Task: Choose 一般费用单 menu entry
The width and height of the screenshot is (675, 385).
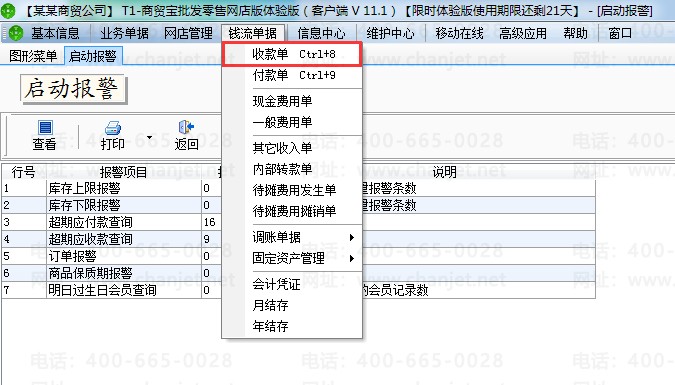Action: [x=292, y=122]
